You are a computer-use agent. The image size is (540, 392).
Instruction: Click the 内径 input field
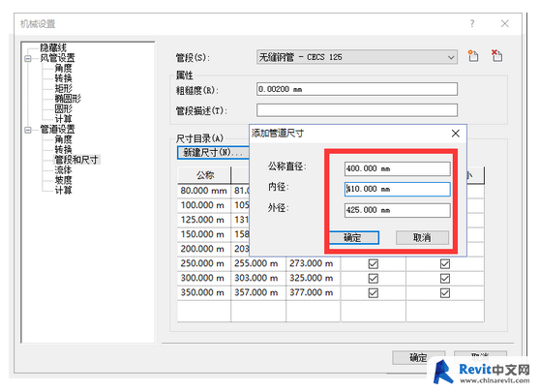(x=397, y=189)
